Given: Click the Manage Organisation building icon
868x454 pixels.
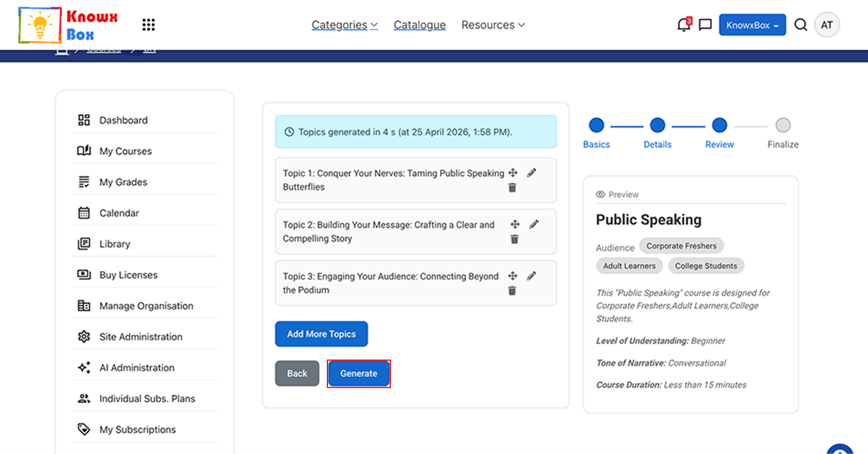Looking at the screenshot, I should tap(84, 306).
